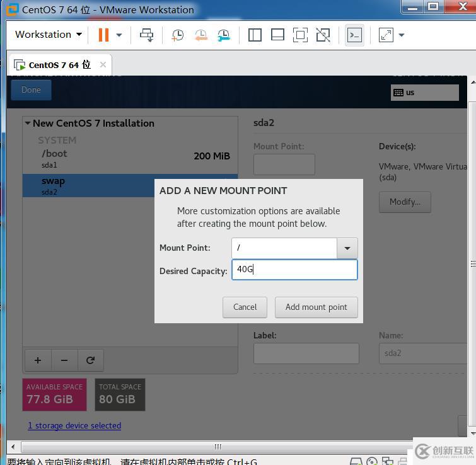The height and width of the screenshot is (465, 476).
Task: Open the snapshot manager
Action: coord(224,35)
